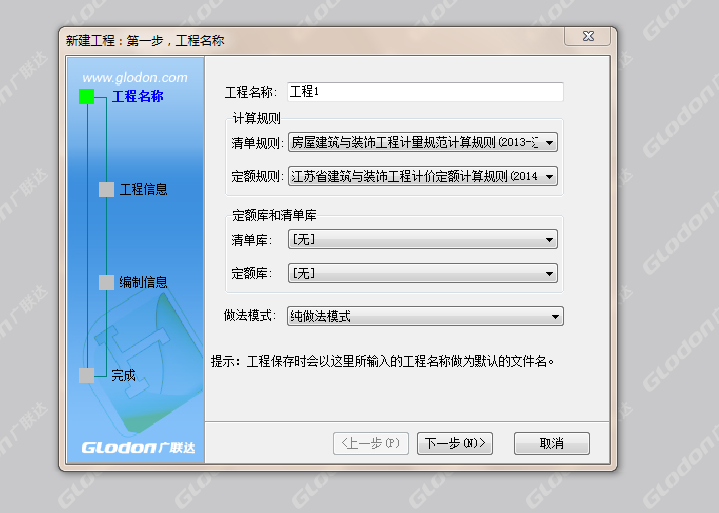Click the www.glodon.com link text
Screen dimensions: 719x513
tap(135, 77)
